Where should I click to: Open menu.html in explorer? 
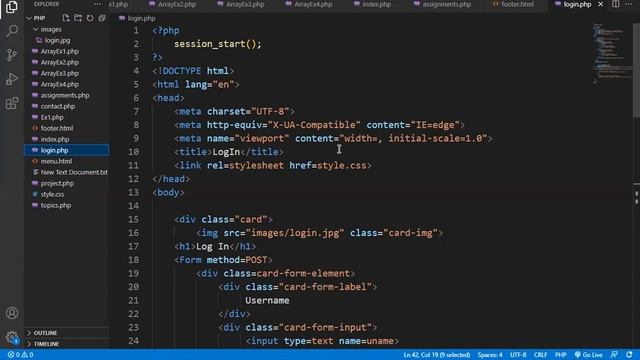click(x=56, y=161)
